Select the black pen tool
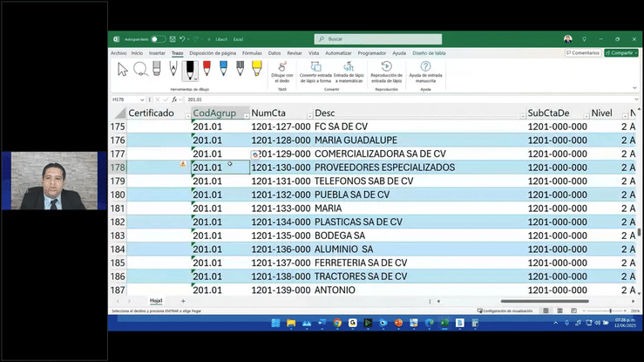 tap(189, 70)
